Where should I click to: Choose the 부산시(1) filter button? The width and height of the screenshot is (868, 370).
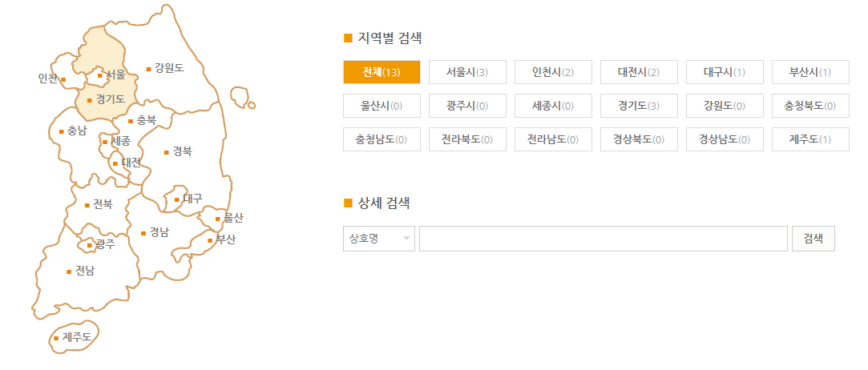(x=810, y=72)
